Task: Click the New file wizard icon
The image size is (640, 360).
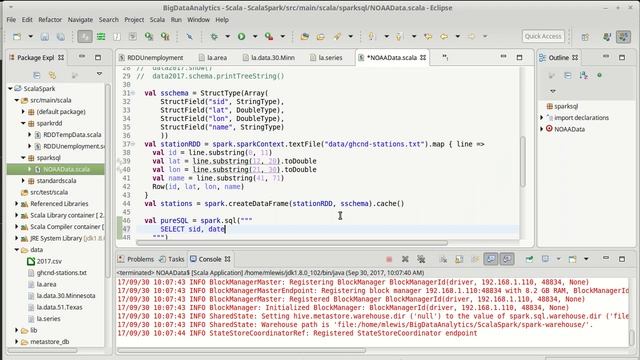Action: 17,36
